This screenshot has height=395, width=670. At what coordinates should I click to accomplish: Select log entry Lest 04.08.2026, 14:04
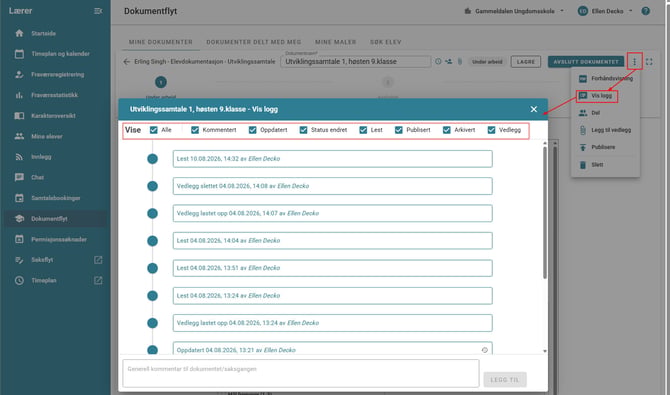(x=332, y=241)
